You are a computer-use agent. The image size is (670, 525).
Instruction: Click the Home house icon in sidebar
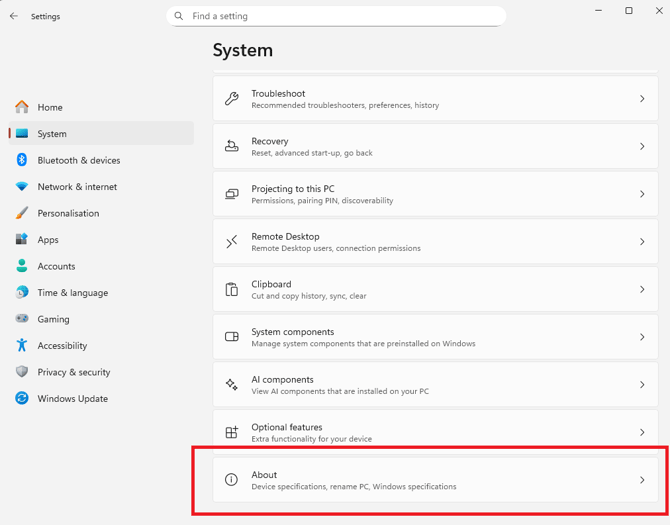point(22,107)
